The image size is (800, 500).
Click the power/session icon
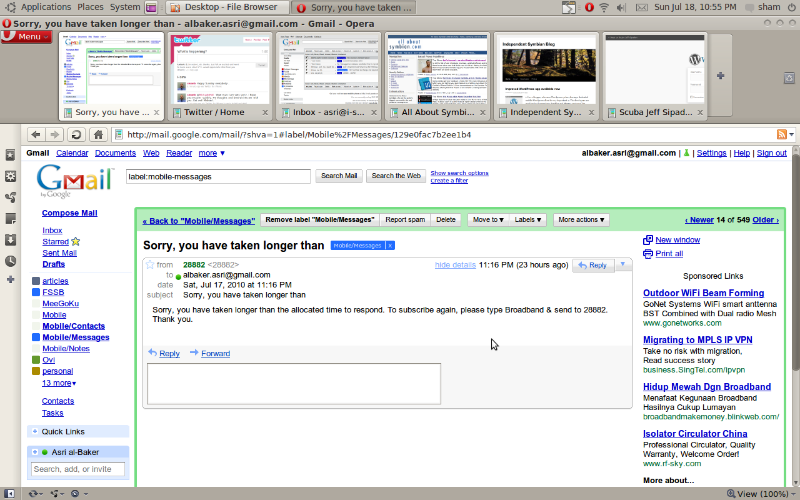pos(791,7)
